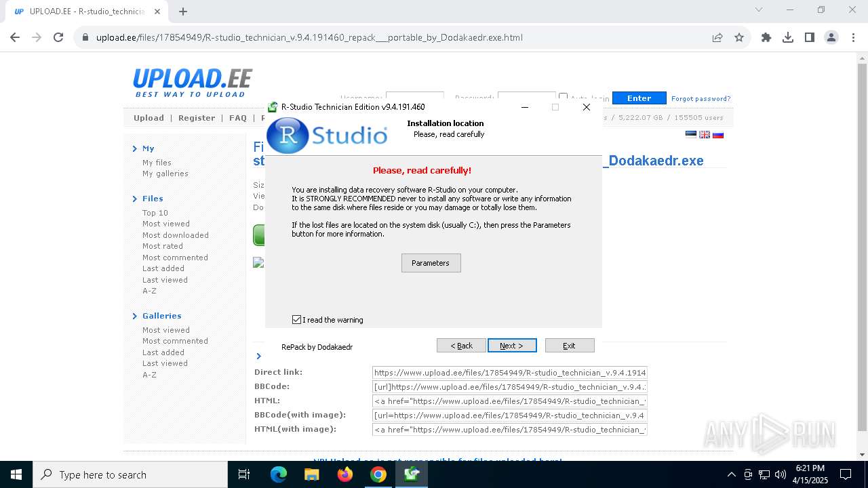Bookmark this page with star icon
This screenshot has height=488, width=868.
[x=739, y=37]
